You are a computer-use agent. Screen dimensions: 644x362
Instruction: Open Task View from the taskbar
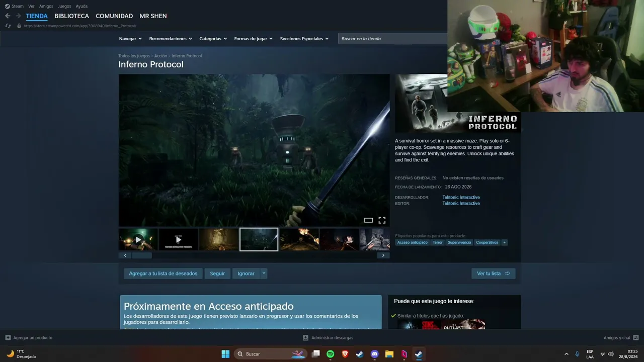[315, 354]
